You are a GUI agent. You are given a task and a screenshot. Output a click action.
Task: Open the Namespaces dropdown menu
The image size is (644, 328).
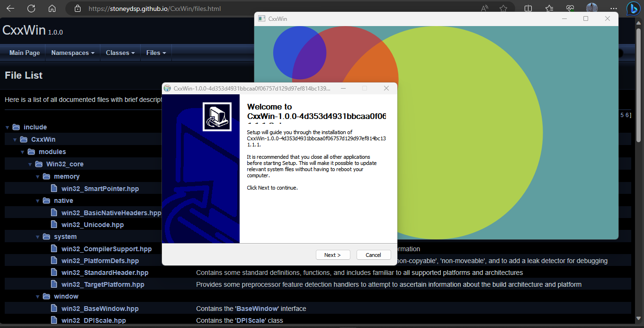click(72, 53)
